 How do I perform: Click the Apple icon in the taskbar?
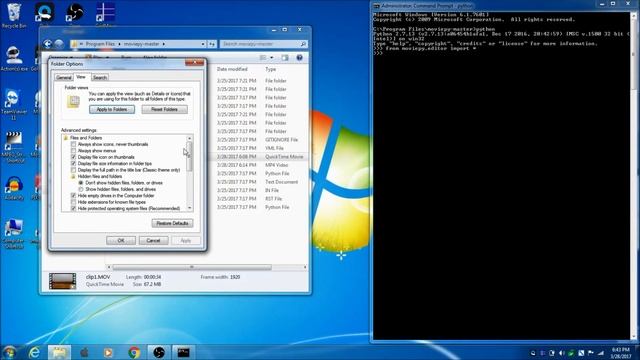[x=84, y=352]
